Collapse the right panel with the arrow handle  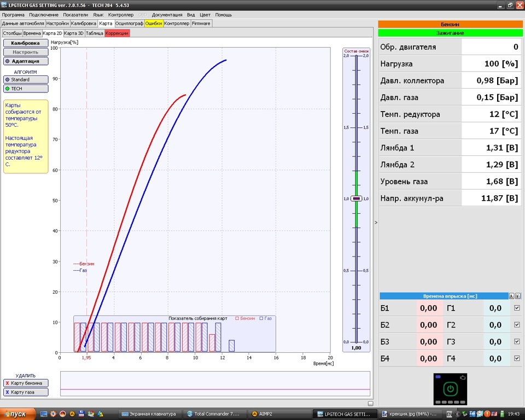tap(375, 223)
